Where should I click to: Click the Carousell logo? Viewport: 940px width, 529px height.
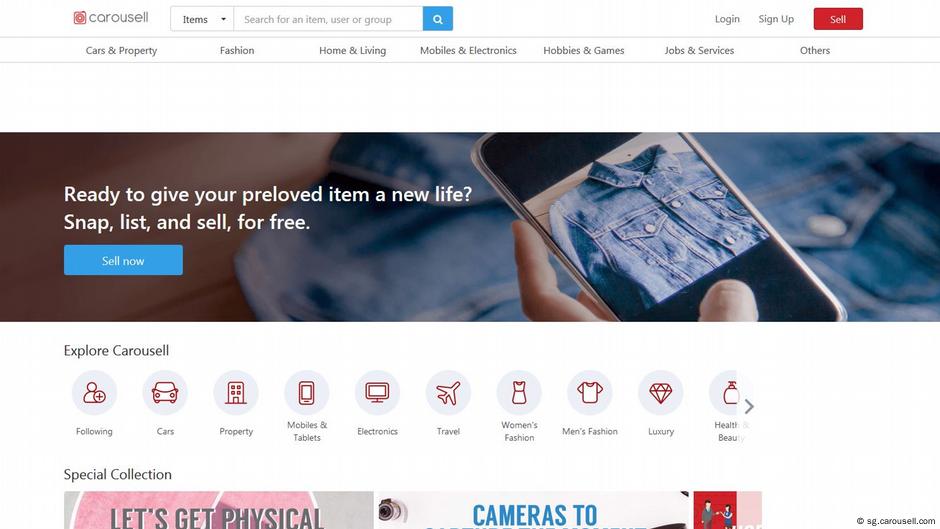[111, 18]
